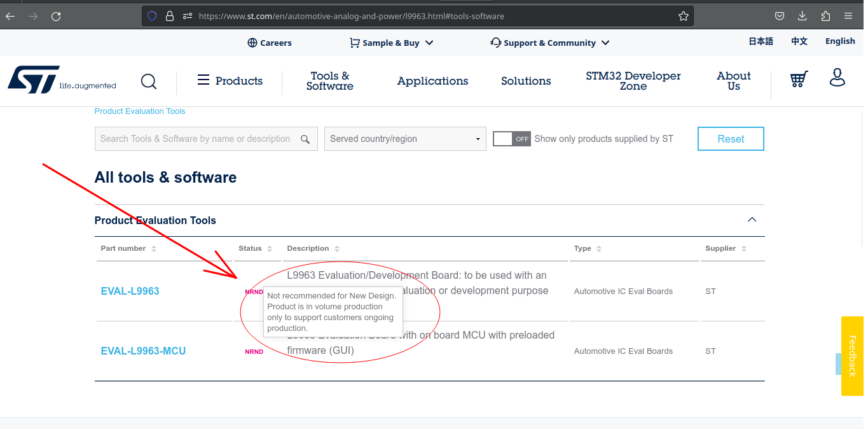This screenshot has width=868, height=429.
Task: Click the globe icon beside Careers
Action: 252,42
